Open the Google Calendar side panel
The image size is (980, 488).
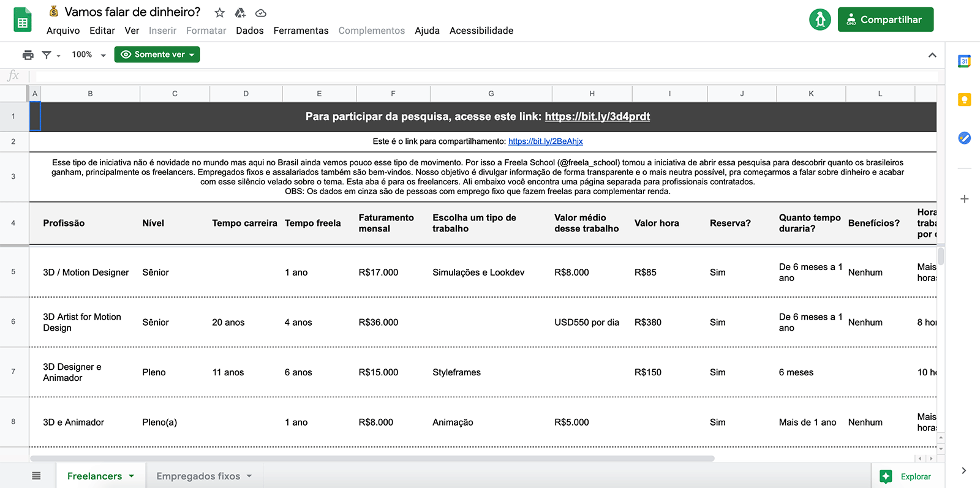(964, 61)
